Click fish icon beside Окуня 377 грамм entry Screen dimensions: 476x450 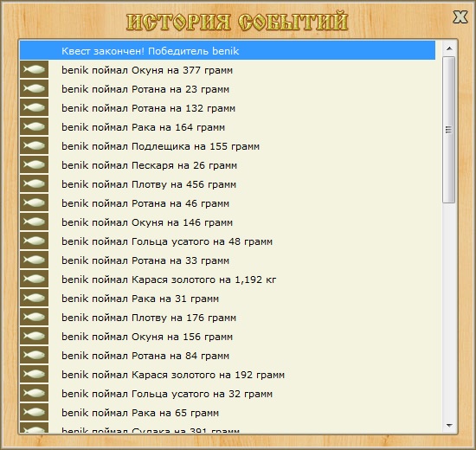pyautogui.click(x=34, y=69)
